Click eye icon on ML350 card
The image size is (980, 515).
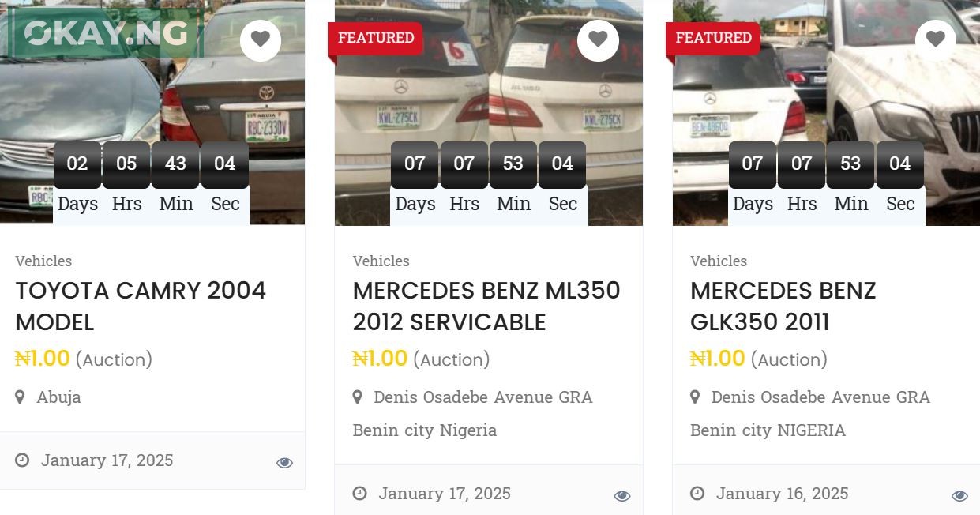point(622,496)
